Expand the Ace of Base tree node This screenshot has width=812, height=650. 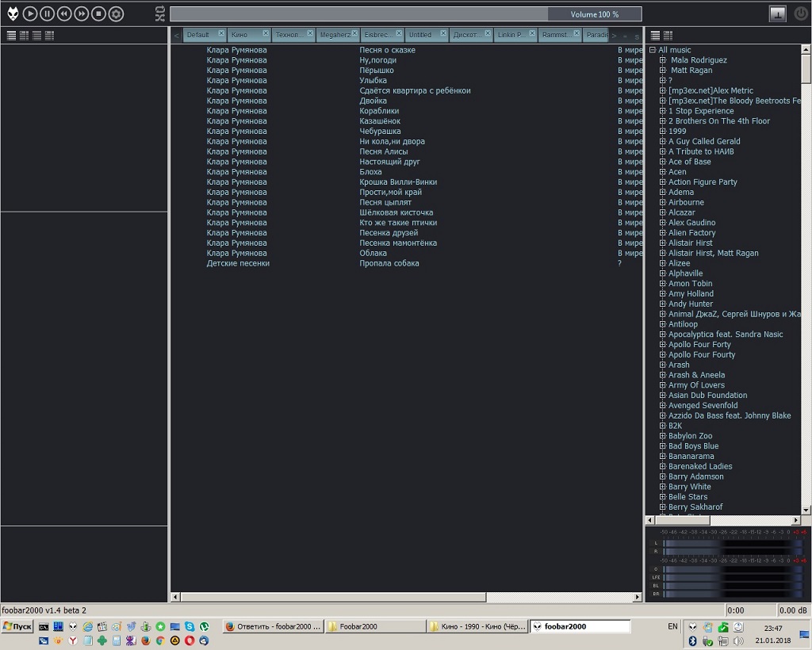(663, 162)
